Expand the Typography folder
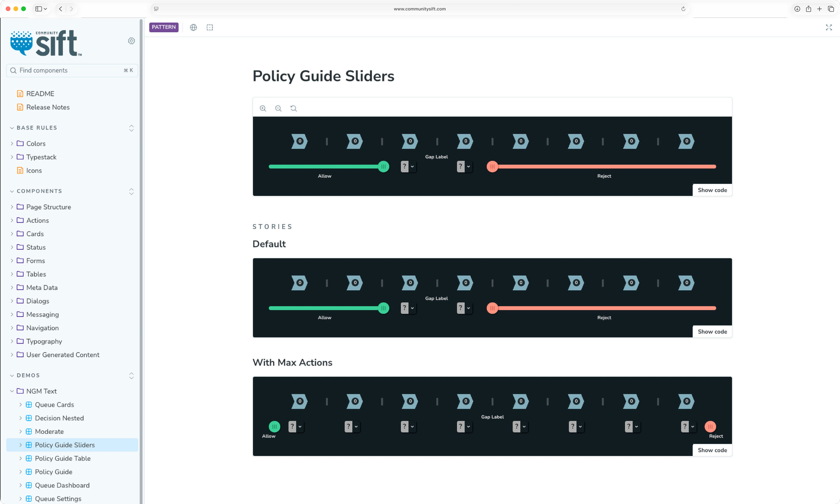The height and width of the screenshot is (504, 840). click(x=44, y=341)
